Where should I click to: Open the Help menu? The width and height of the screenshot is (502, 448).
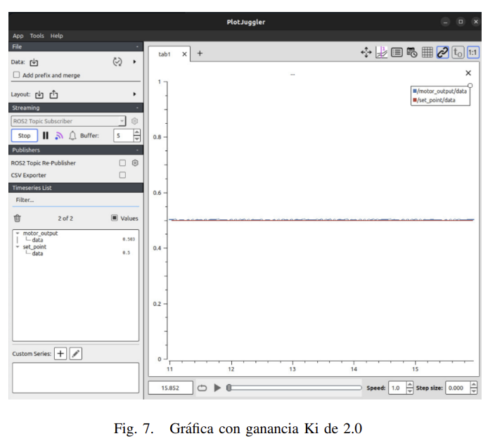57,36
